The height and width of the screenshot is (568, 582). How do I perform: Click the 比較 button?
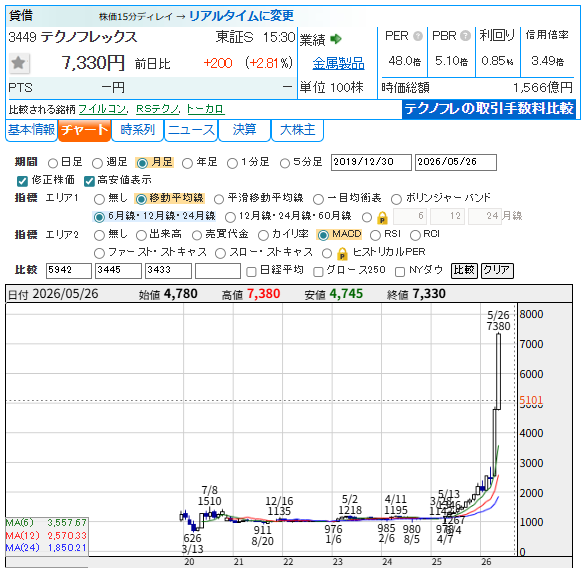pos(464,271)
